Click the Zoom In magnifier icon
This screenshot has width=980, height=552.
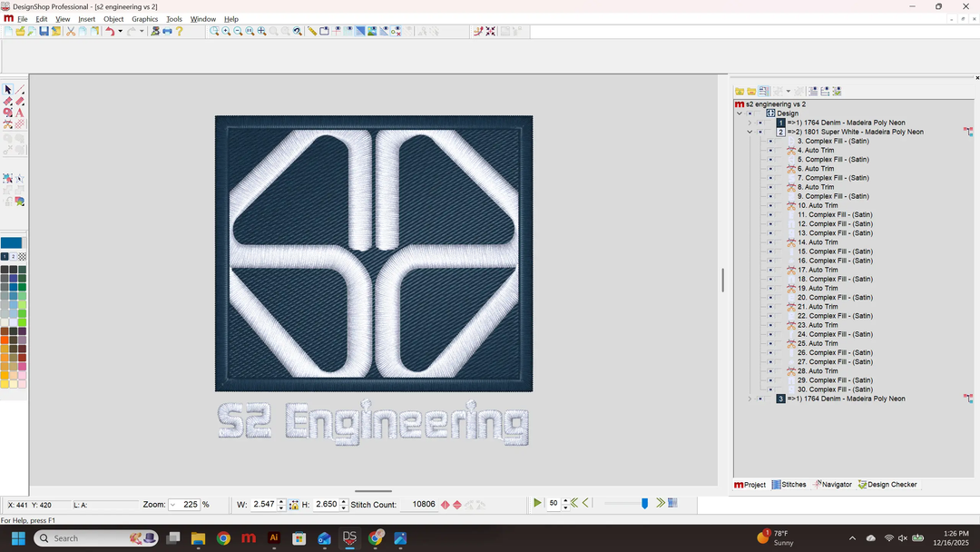coord(226,31)
